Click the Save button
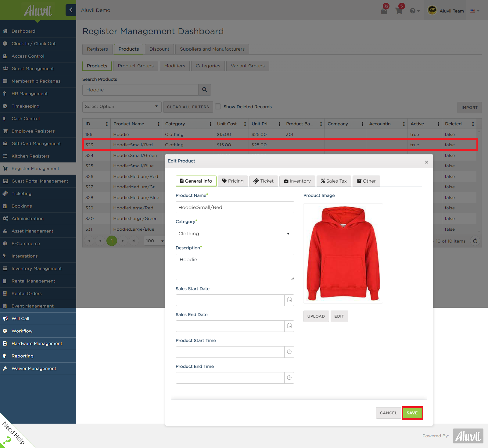This screenshot has width=488, height=448. pyautogui.click(x=412, y=413)
